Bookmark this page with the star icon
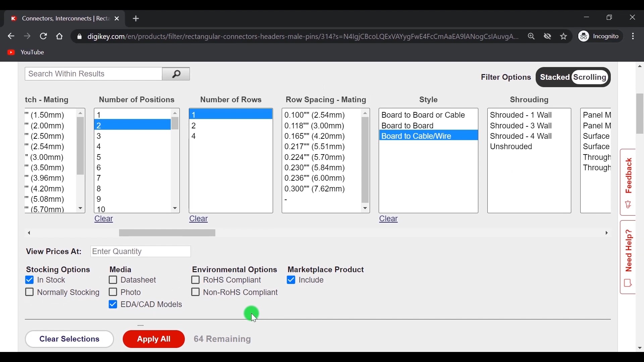 pyautogui.click(x=564, y=37)
